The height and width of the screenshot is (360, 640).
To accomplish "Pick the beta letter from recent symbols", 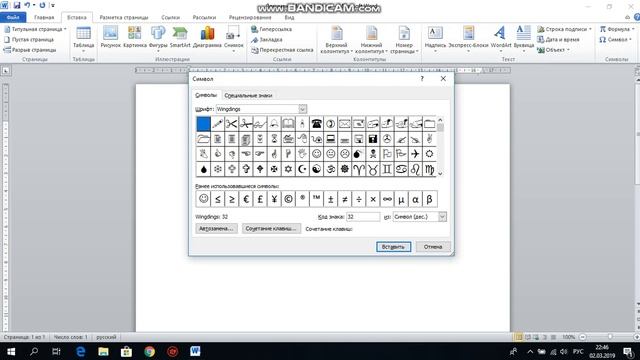I will (x=429, y=199).
